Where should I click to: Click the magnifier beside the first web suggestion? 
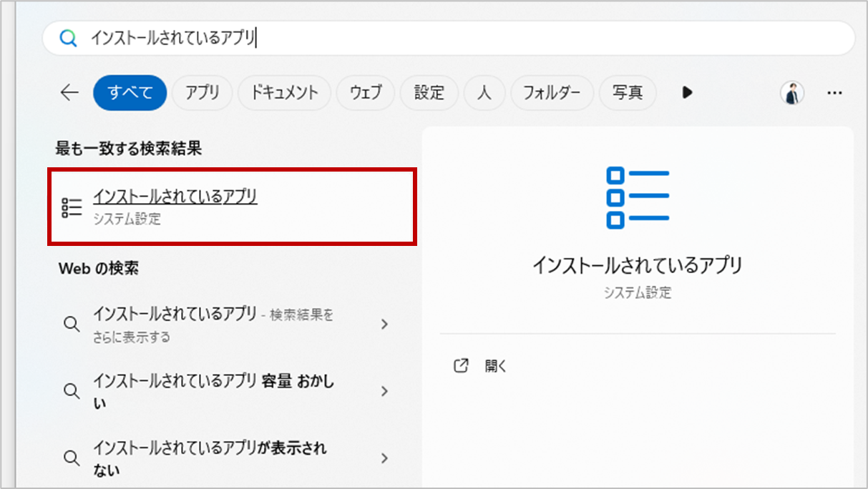click(72, 324)
